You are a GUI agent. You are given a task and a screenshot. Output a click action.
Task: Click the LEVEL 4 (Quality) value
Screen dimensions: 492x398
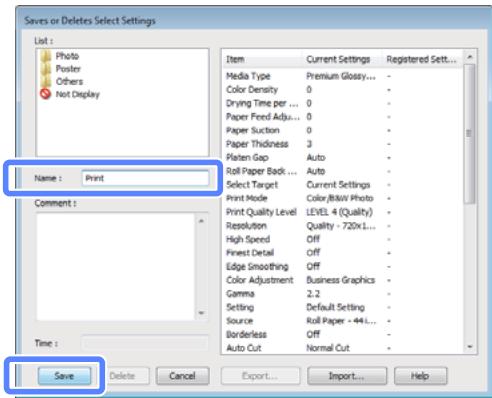[x=340, y=212]
